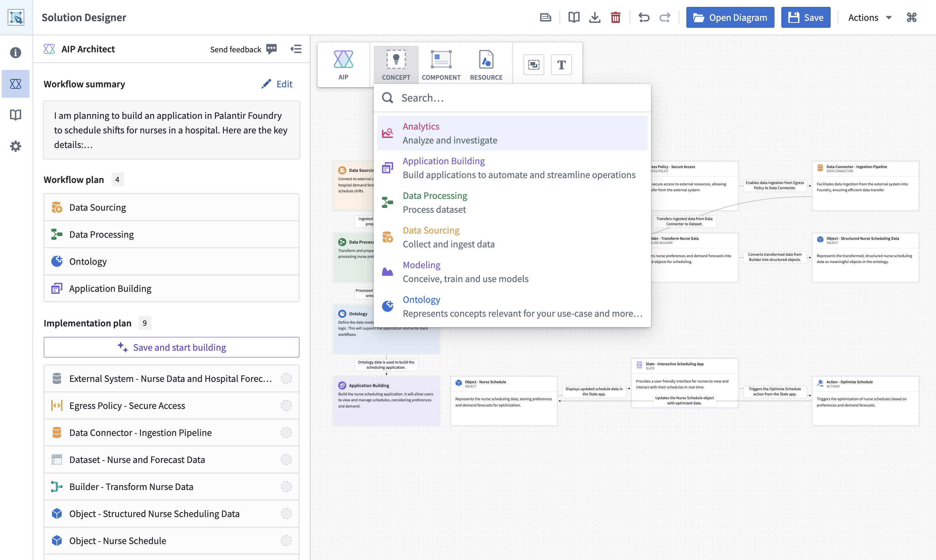Collapse the AIP Architect panel

coord(296,49)
